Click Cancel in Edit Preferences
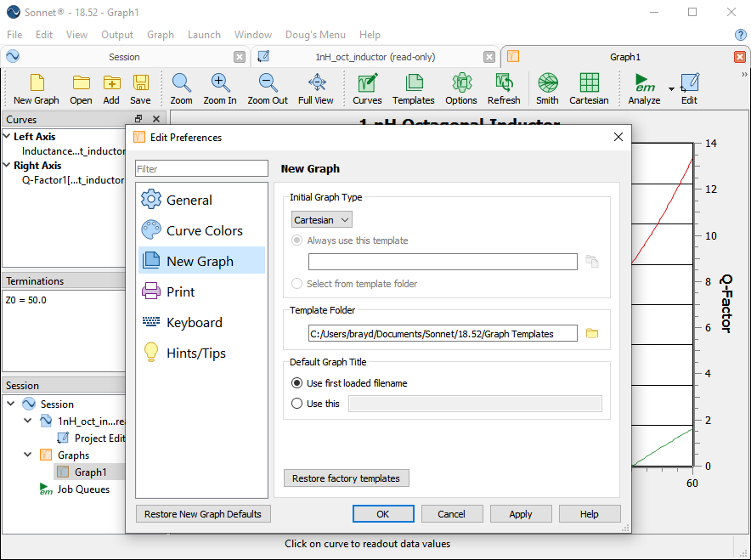This screenshot has width=751, height=560. (452, 514)
